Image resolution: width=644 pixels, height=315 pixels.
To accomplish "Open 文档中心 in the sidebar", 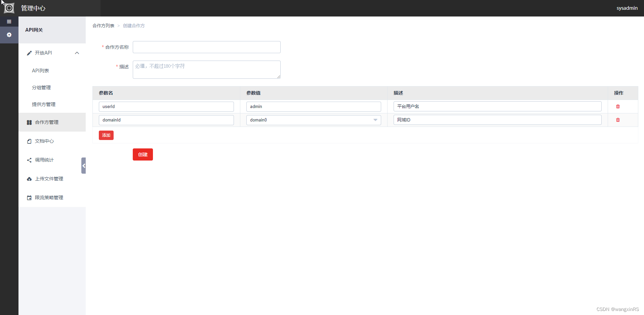I will tap(52, 141).
